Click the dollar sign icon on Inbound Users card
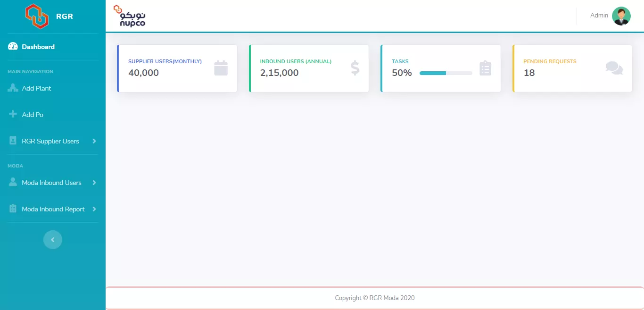This screenshot has width=644, height=310. (x=355, y=68)
